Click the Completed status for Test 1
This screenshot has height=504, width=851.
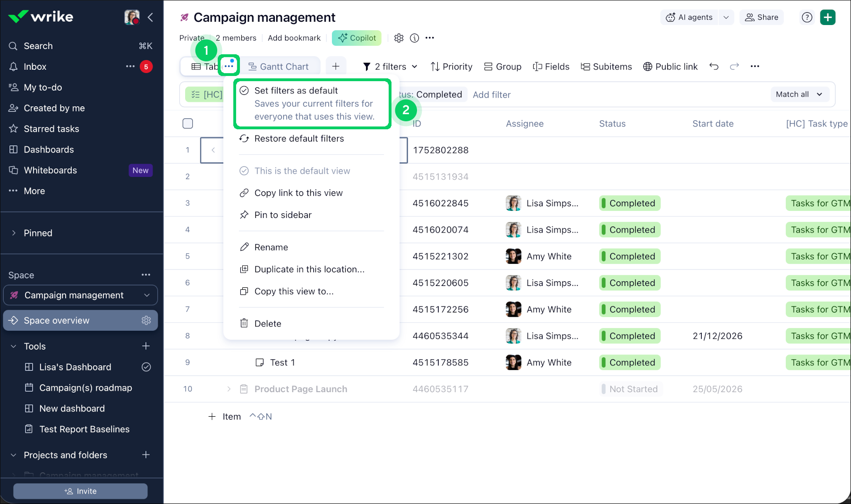pos(630,362)
